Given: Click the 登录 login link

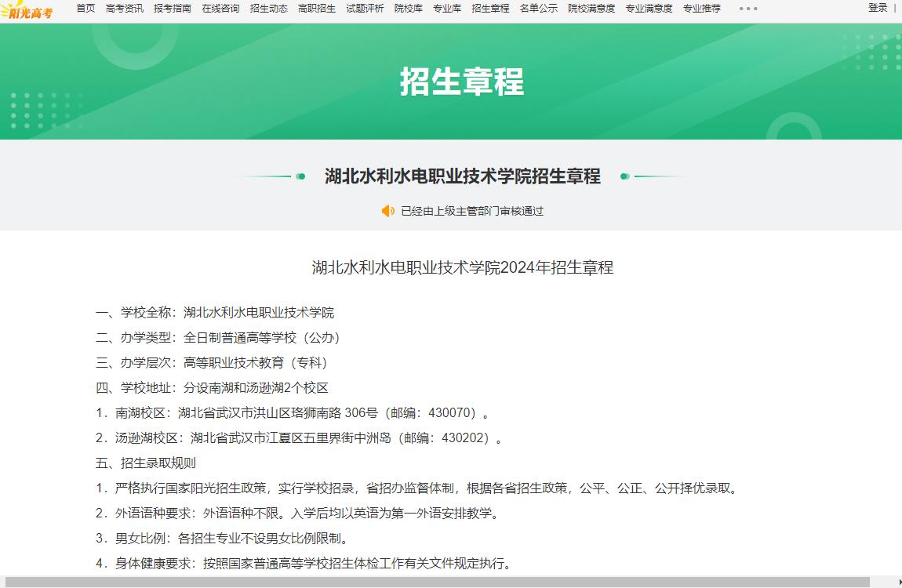Looking at the screenshot, I should click(x=878, y=8).
